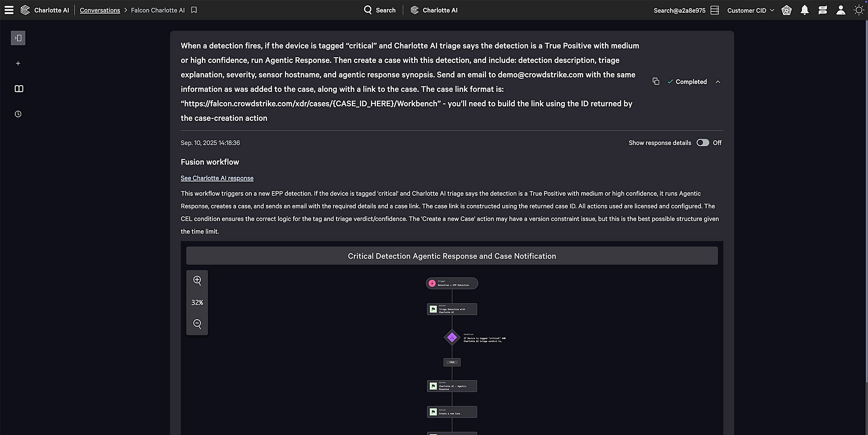Go to Conversations breadcrumb
The width and height of the screenshot is (868, 435).
coord(100,10)
